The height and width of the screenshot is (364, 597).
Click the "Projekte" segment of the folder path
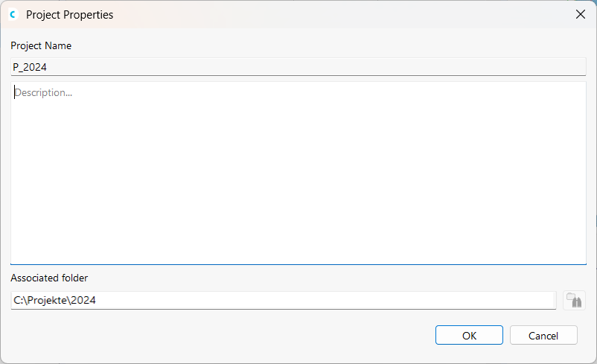46,300
